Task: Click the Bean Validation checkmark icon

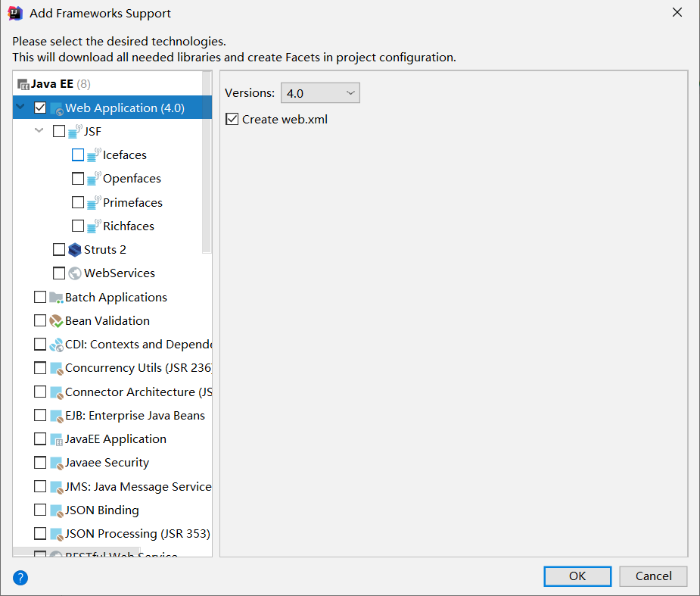Action: click(x=56, y=321)
